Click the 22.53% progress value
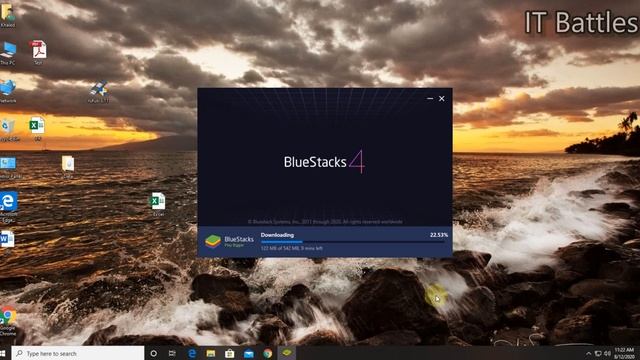 439,235
